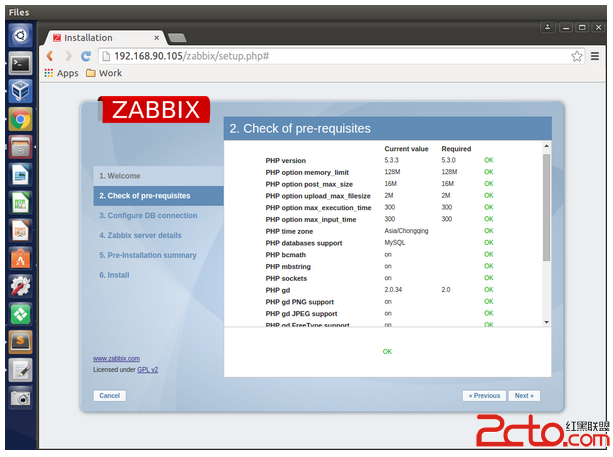Reload the page with refresh icon
This screenshot has width=613, height=457.
[86, 56]
